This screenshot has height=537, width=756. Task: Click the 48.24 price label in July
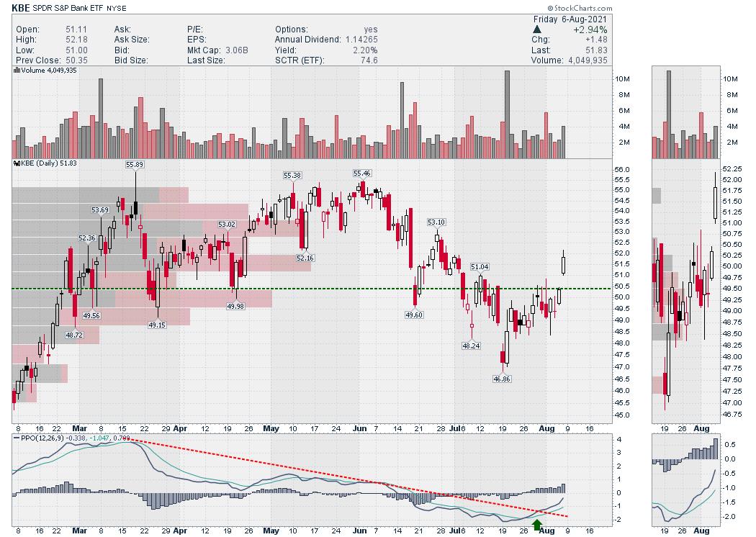point(470,346)
